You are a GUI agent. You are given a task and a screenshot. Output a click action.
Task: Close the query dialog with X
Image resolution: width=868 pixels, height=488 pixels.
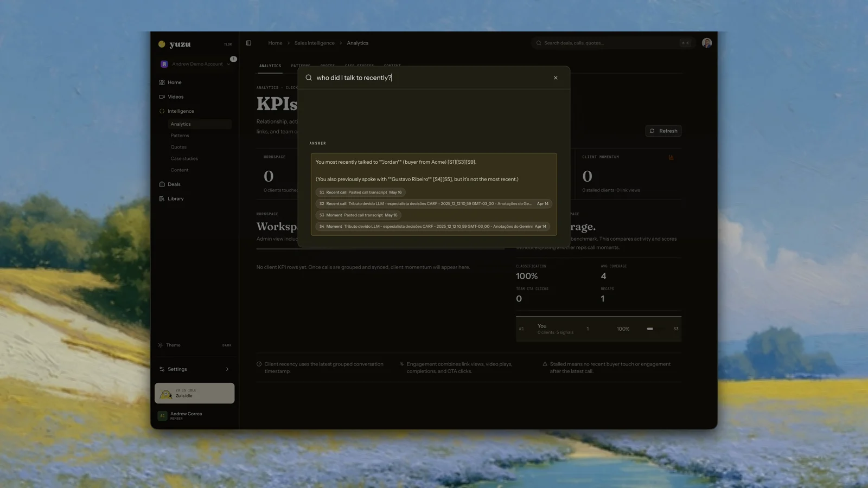point(556,78)
